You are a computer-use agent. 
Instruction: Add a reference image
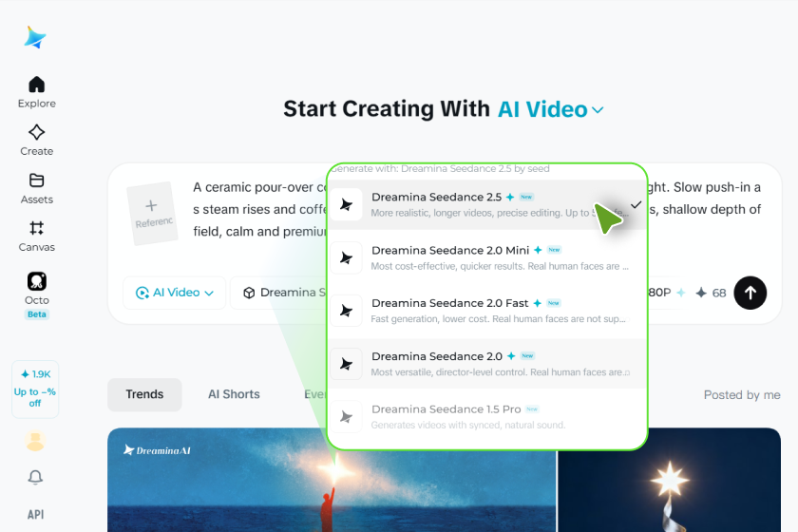(x=152, y=214)
